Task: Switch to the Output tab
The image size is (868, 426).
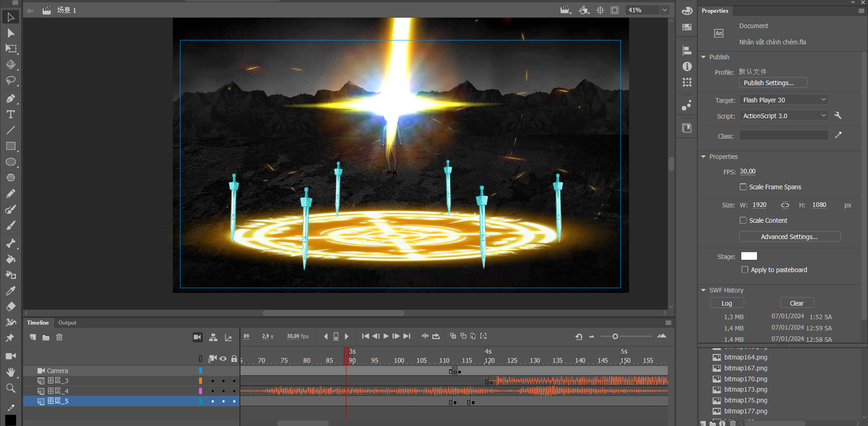Action: tap(67, 323)
